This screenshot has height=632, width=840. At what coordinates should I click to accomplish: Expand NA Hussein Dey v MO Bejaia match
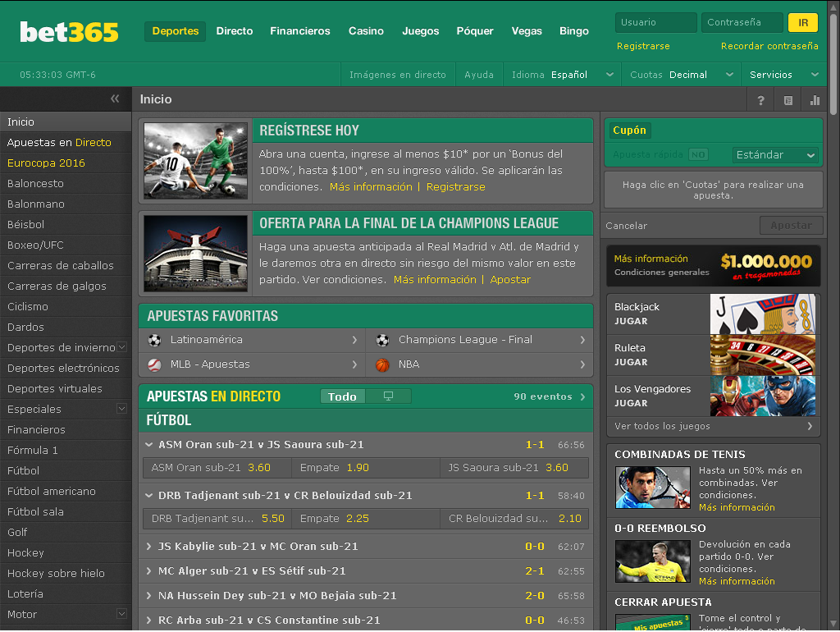click(x=149, y=596)
